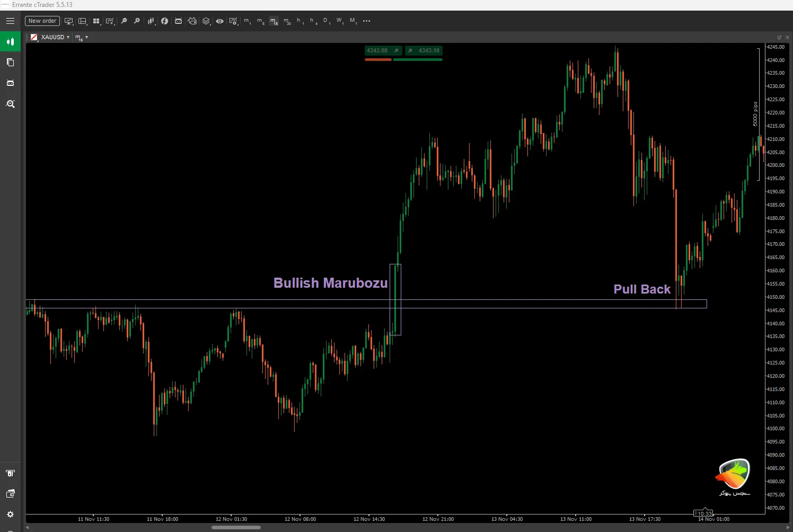793x532 pixels.
Task: Click the New order button
Action: click(x=42, y=21)
